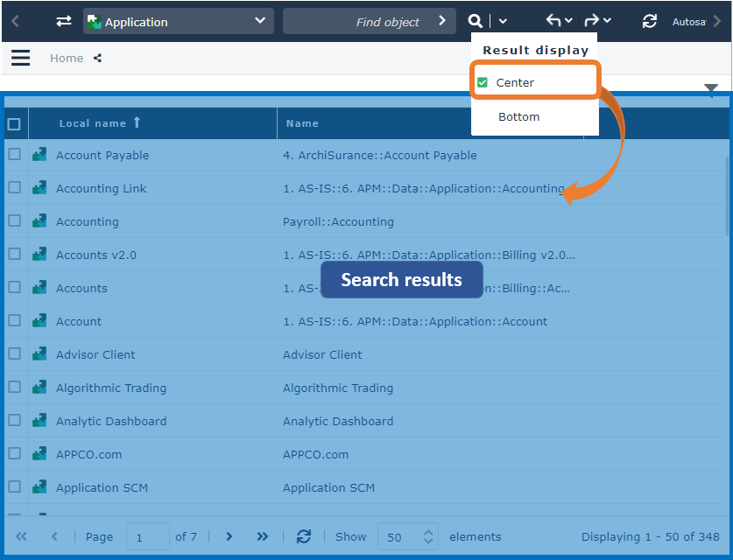Go to the next results page
This screenshot has width=733, height=560.
[229, 536]
